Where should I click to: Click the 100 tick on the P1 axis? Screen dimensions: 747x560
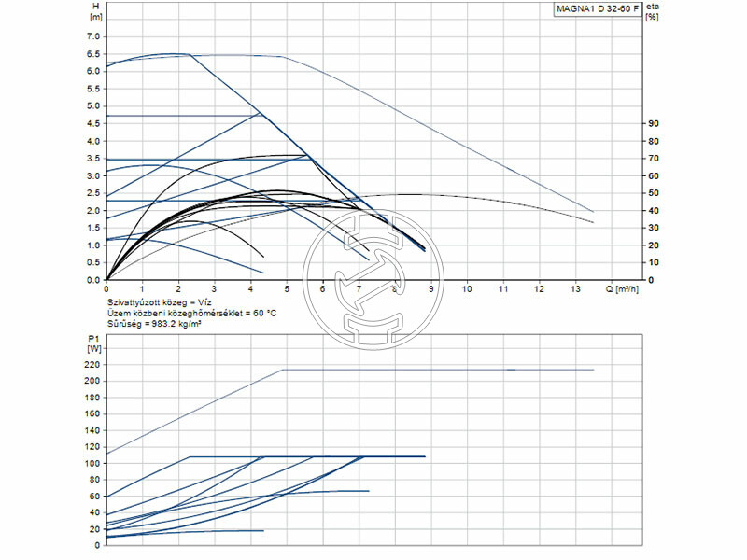[92, 463]
